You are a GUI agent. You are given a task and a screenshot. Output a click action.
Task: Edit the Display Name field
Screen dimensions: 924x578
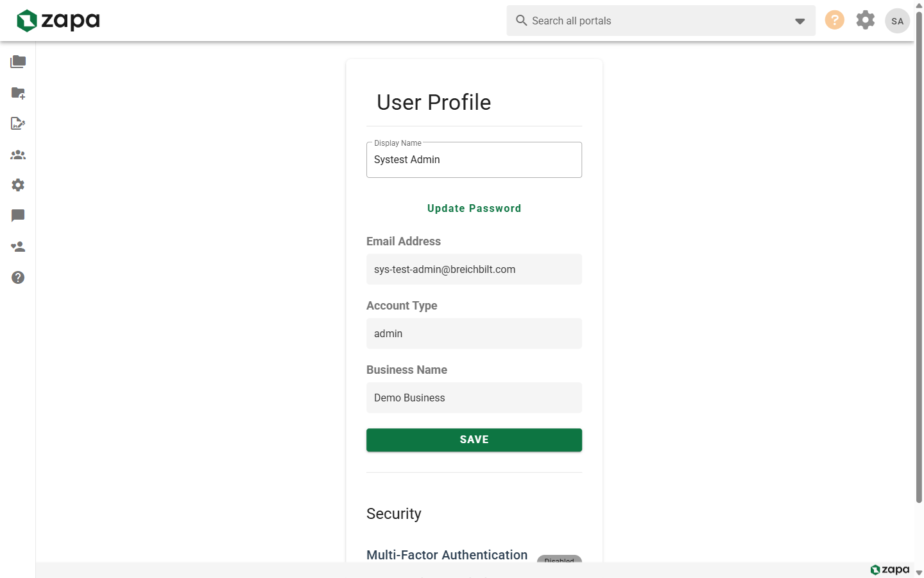pyautogui.click(x=474, y=160)
